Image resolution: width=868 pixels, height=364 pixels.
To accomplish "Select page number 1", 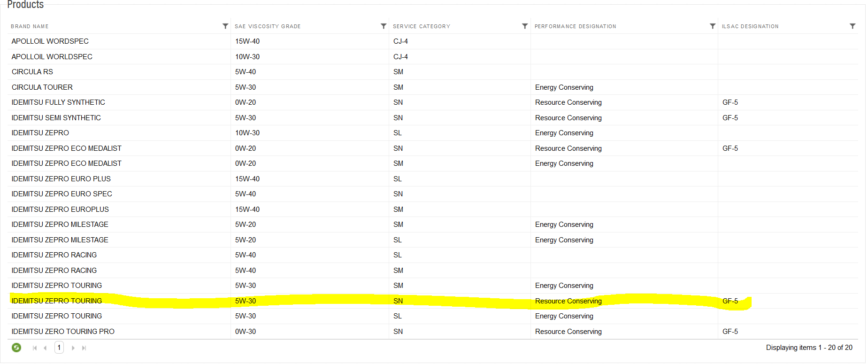I will 59,348.
